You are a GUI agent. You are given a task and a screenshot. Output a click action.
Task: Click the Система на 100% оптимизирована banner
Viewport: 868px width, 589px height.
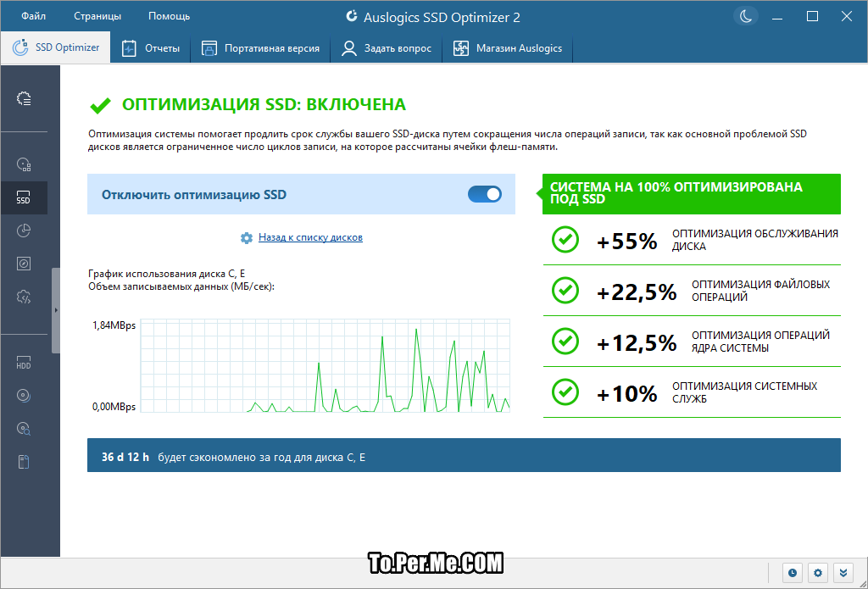click(x=692, y=194)
